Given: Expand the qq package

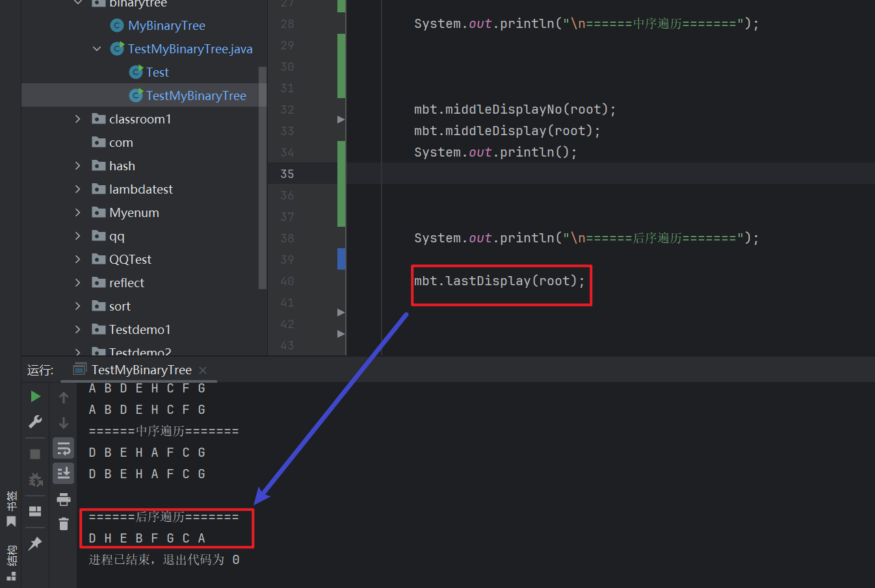Looking at the screenshot, I should point(78,236).
